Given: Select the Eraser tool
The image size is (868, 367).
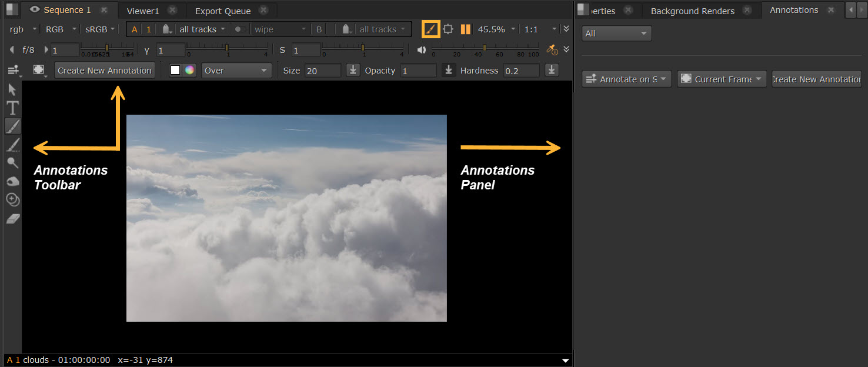Looking at the screenshot, I should click(x=12, y=219).
